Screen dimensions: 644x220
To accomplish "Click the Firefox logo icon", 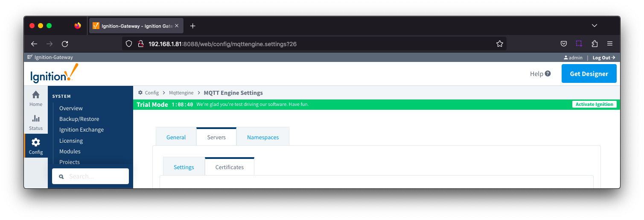I will click(x=78, y=26).
